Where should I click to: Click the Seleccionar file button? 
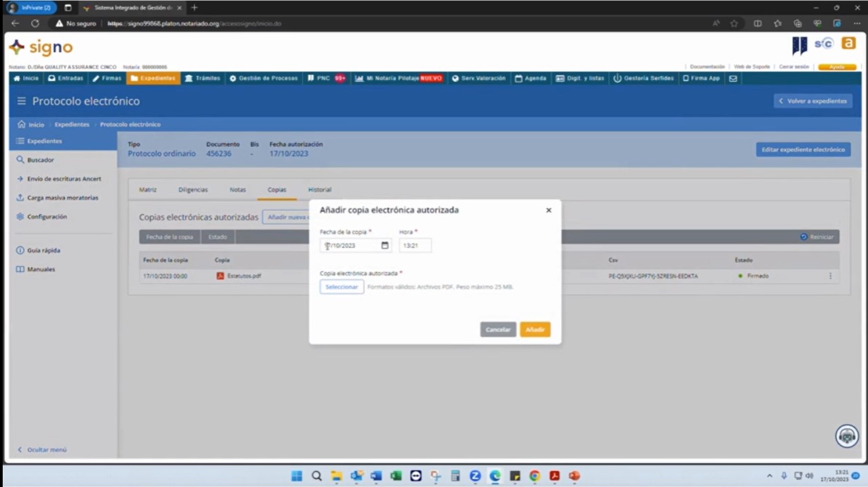point(342,287)
